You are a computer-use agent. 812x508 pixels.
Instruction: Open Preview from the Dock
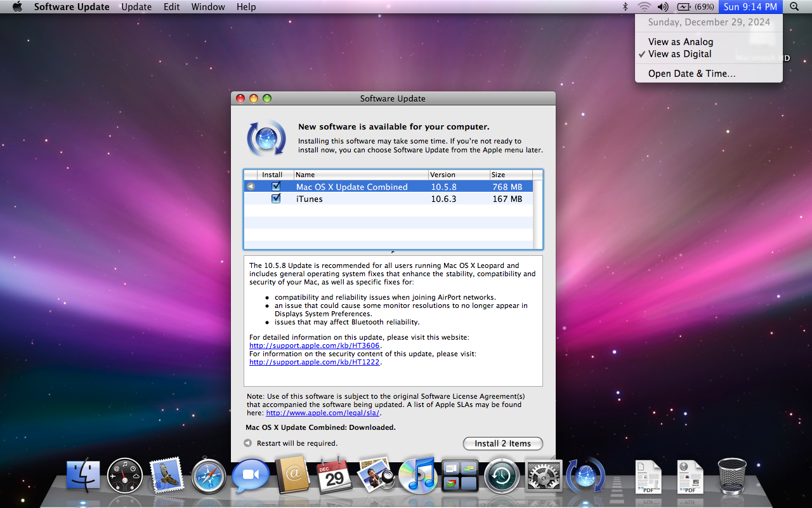(x=376, y=475)
